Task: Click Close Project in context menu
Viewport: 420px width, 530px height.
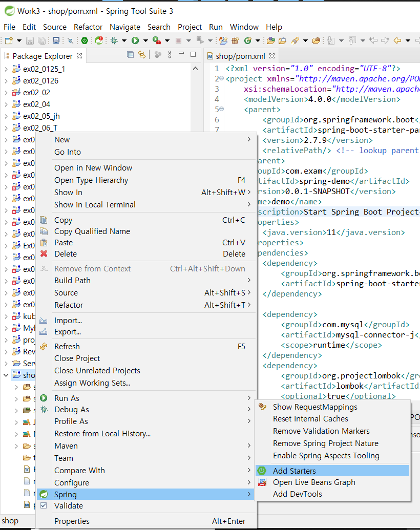Action: coord(145,358)
